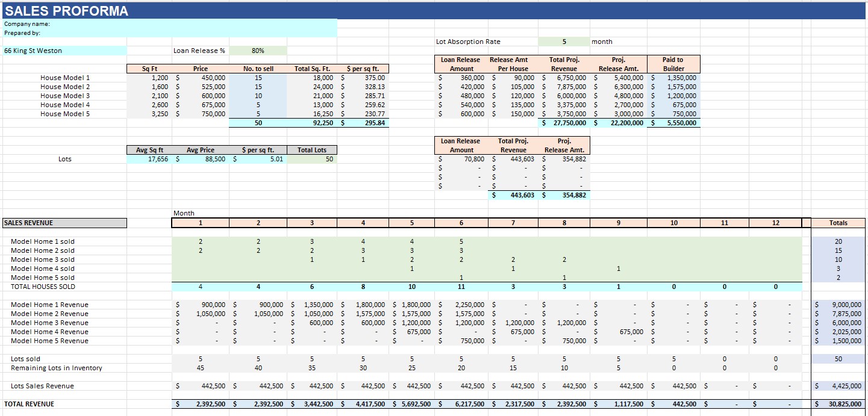The height and width of the screenshot is (416, 868).
Task: Select the Model Home 2 Revenue label
Action: (49, 314)
